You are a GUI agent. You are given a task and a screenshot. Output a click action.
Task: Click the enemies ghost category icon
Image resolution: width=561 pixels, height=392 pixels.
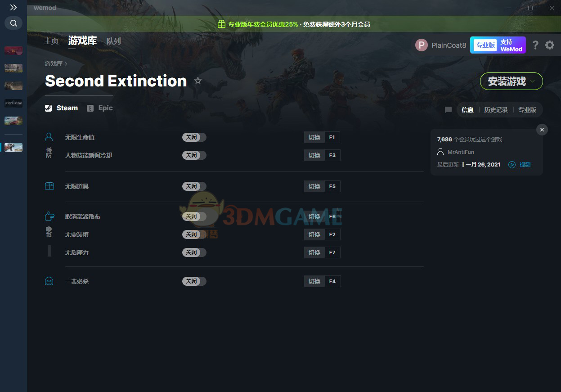pos(49,281)
